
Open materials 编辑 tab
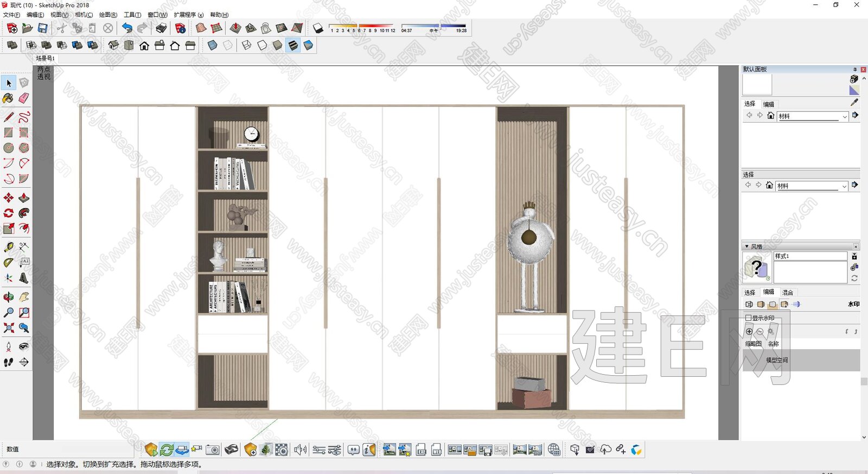coord(769,104)
